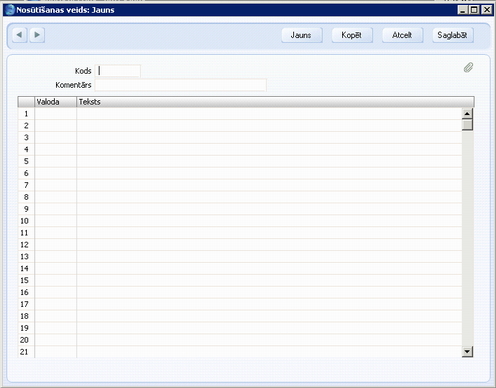This screenshot has width=496, height=388.
Task: Go to the previous record arrow
Action: click(19, 35)
